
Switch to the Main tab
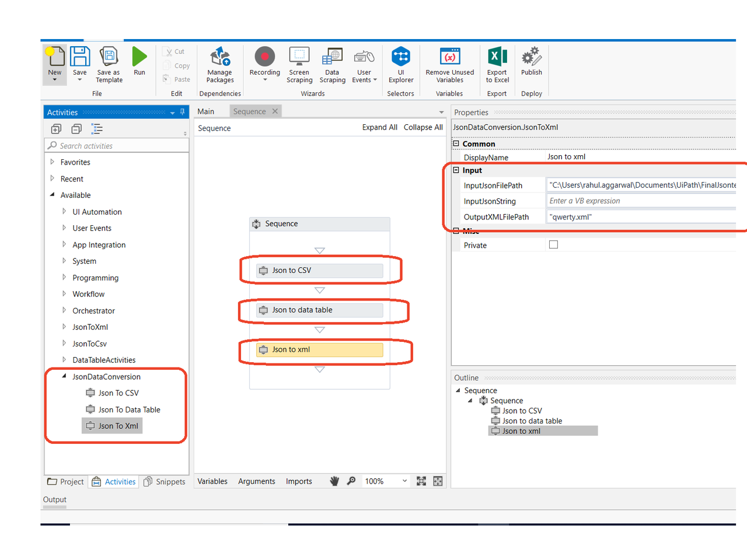point(205,111)
